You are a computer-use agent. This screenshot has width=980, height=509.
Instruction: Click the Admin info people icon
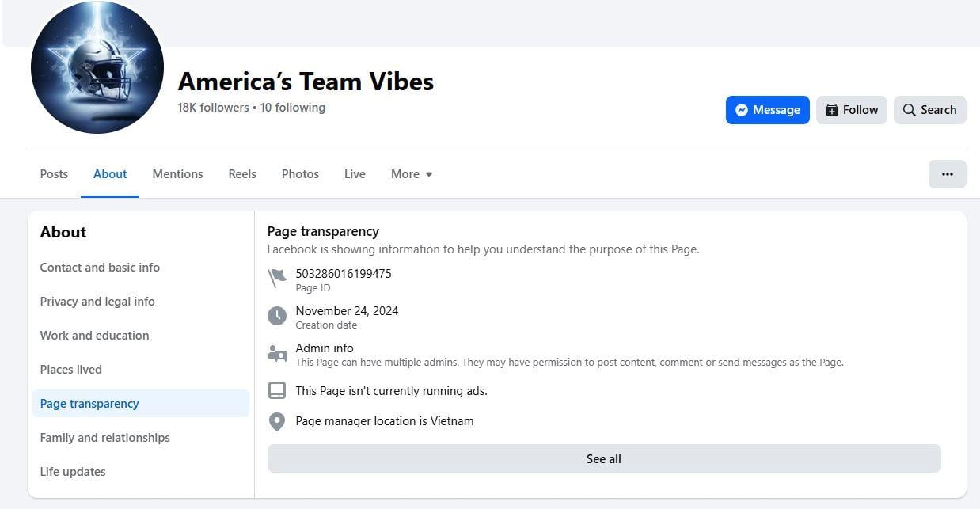[x=276, y=353]
